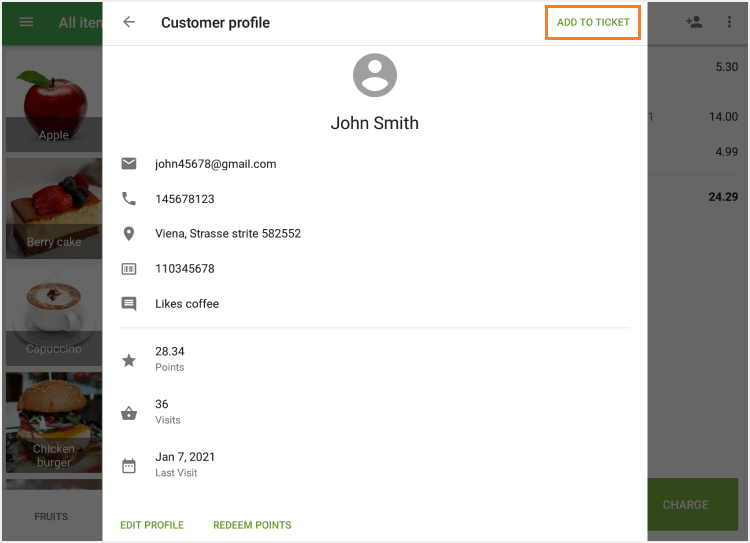Click the last visit calendar icon
This screenshot has height=543, width=750.
coord(129,466)
